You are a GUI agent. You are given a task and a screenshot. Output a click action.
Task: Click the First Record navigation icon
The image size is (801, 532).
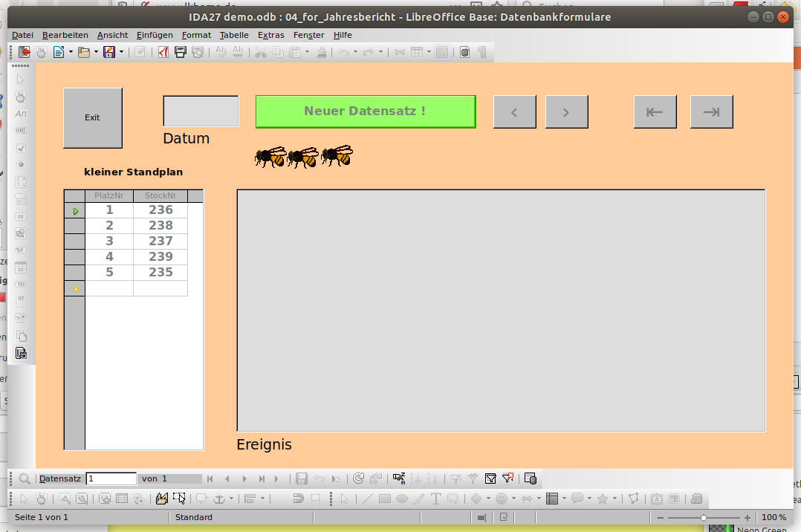click(x=210, y=479)
